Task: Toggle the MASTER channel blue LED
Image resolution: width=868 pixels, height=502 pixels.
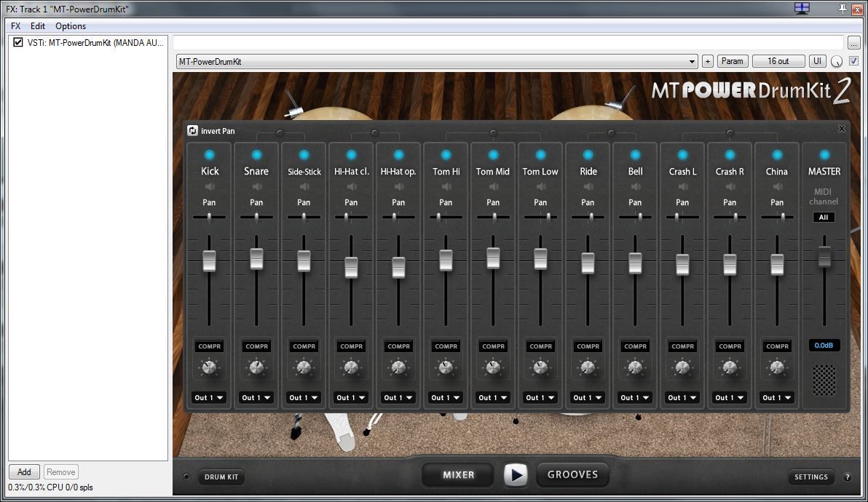Action: tap(824, 155)
